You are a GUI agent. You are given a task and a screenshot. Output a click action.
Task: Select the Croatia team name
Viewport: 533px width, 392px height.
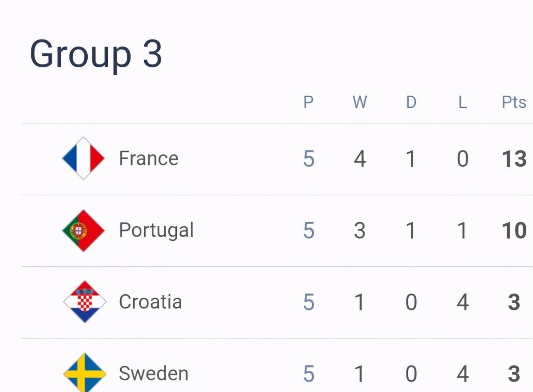click(150, 302)
